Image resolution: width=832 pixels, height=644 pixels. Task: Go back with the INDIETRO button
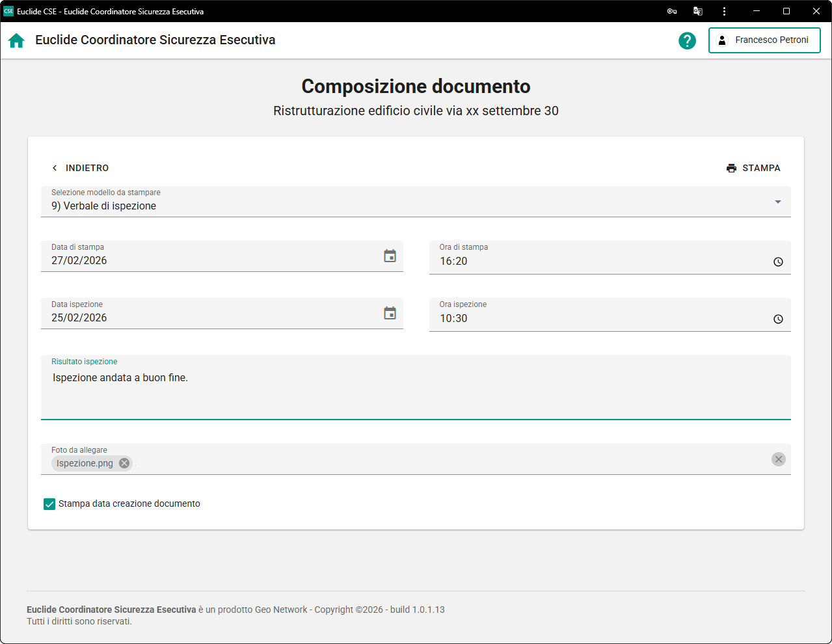pos(80,168)
